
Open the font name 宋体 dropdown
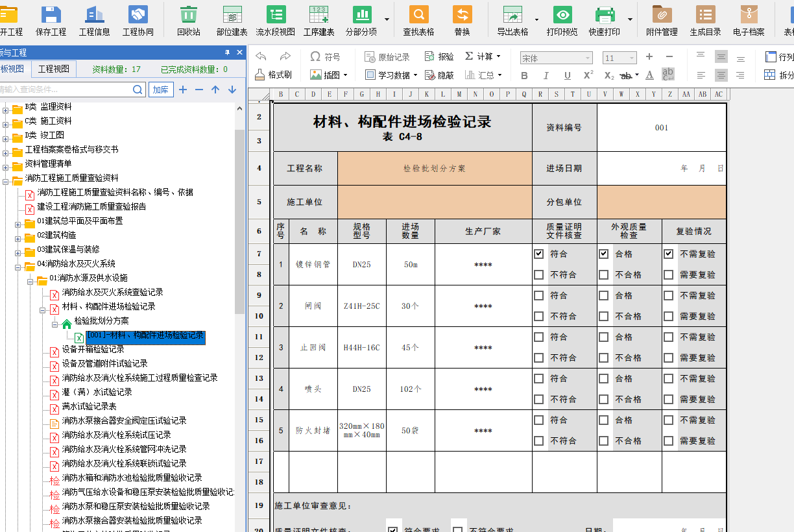587,58
